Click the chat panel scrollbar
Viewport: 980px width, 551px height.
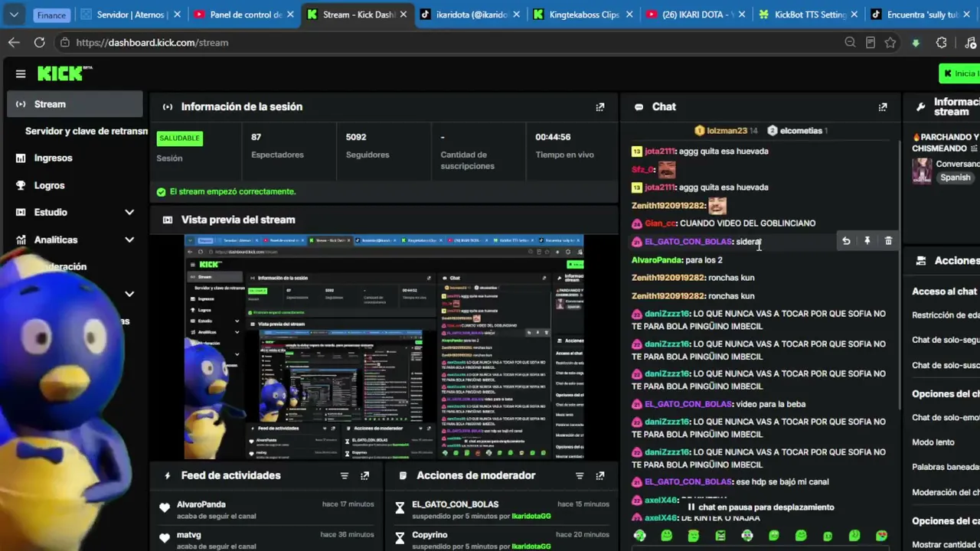899,275
